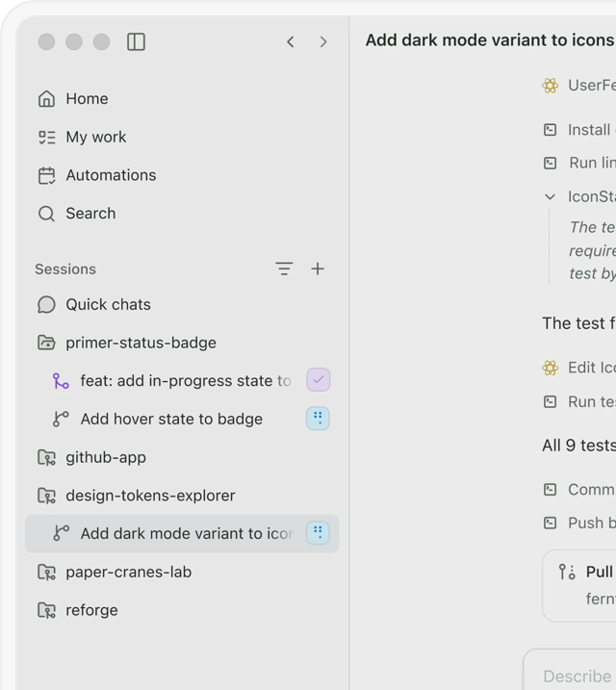Expand the paper-cranes-lab repository
This screenshot has width=616, height=690.
point(182,572)
